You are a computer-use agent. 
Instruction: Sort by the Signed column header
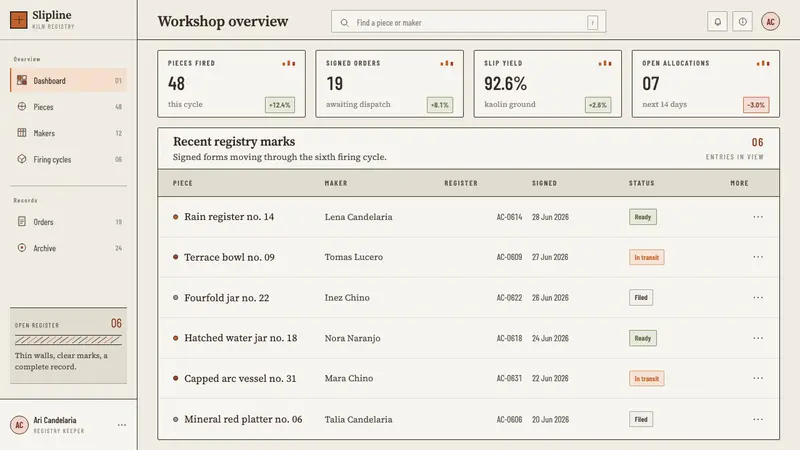click(544, 183)
